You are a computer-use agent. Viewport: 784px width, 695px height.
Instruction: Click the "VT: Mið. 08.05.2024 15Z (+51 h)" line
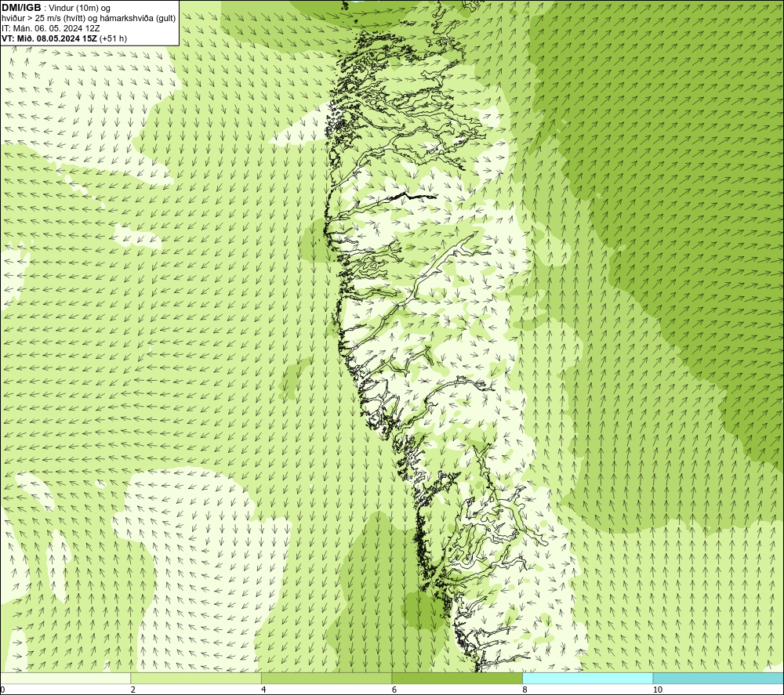click(64, 38)
